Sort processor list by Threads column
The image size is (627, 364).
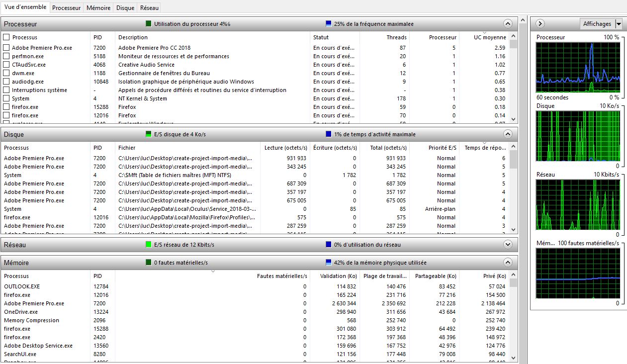(384, 37)
